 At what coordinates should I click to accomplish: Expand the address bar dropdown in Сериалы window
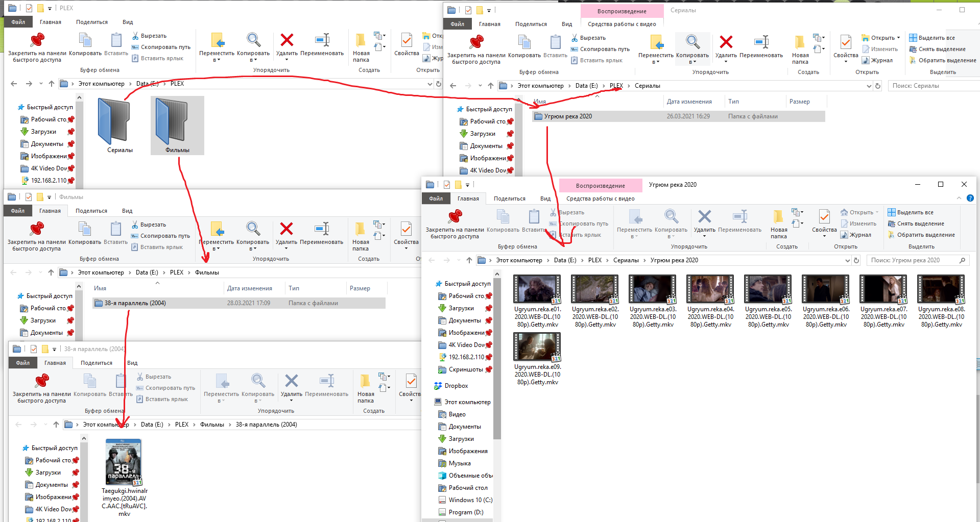pos(869,86)
